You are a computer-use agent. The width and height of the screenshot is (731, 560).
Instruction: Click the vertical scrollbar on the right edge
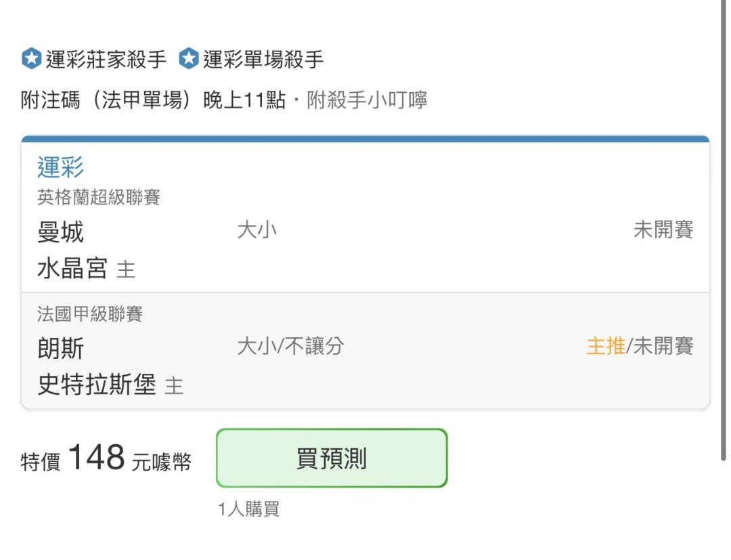(723, 230)
